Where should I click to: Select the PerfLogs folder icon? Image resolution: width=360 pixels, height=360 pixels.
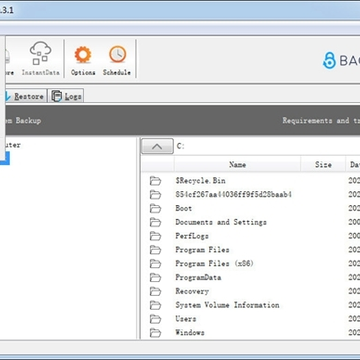[155, 236]
